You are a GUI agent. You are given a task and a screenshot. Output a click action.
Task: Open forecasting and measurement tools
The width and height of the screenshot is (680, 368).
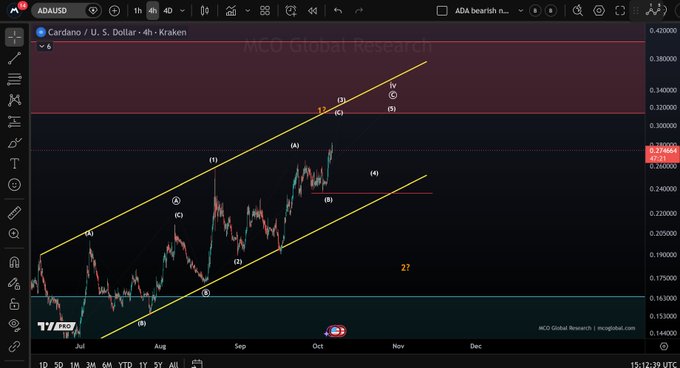coord(14,121)
